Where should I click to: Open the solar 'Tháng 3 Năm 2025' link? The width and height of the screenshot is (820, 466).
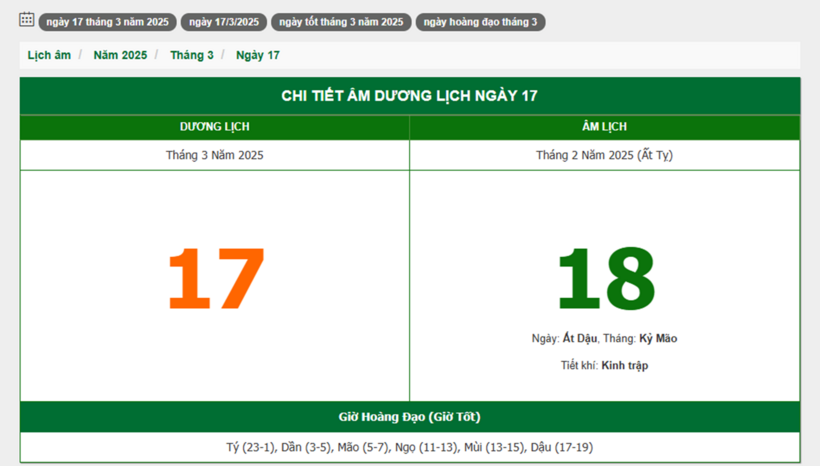[215, 155]
